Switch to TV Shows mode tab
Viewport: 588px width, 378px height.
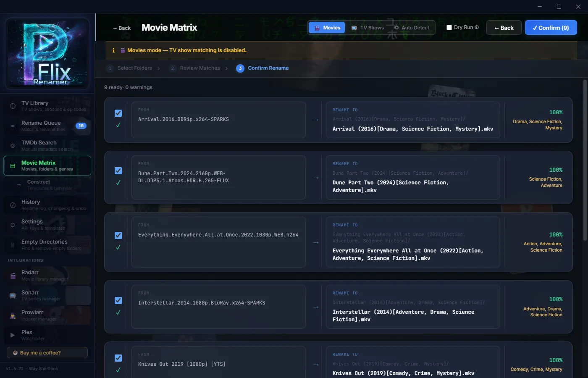click(367, 28)
